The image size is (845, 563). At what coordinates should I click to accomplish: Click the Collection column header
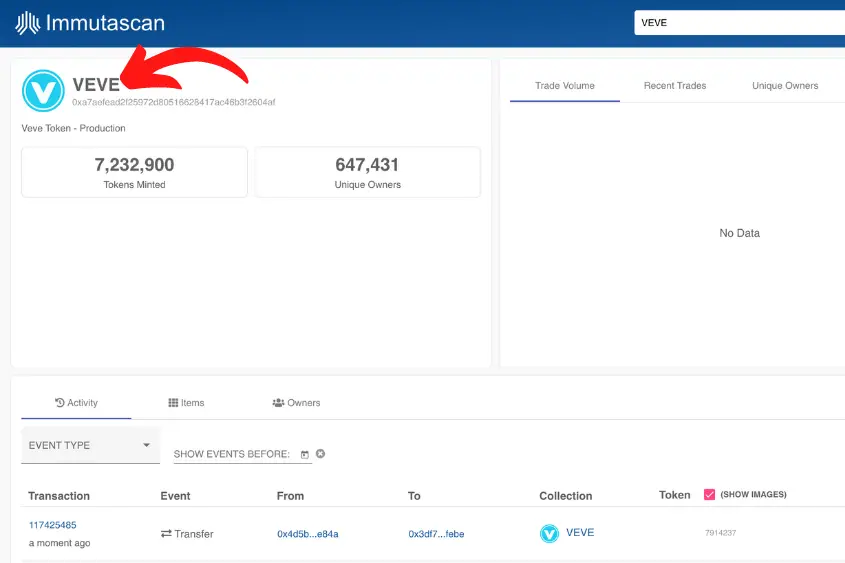click(565, 496)
